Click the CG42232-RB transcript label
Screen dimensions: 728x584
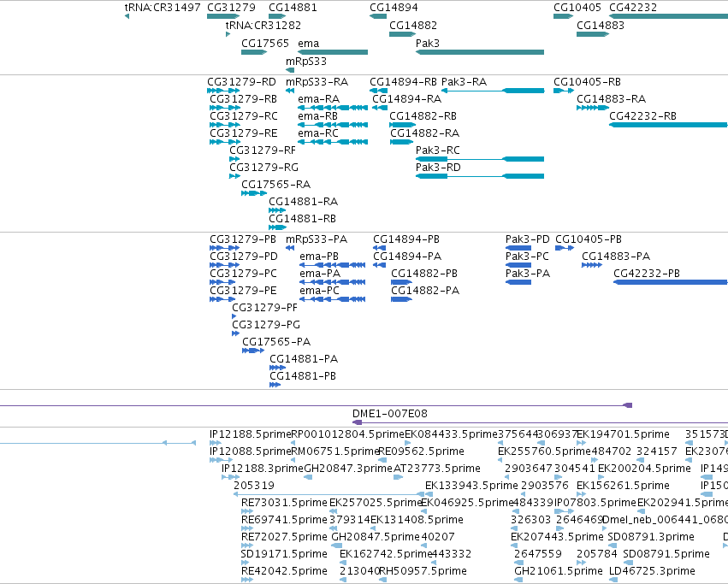click(642, 116)
